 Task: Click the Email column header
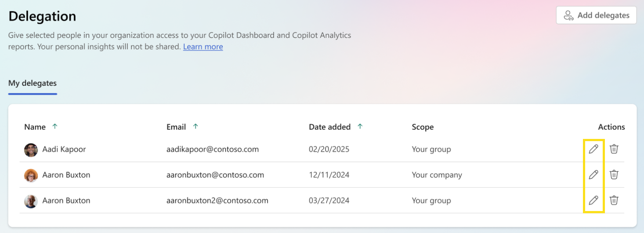pos(176,127)
